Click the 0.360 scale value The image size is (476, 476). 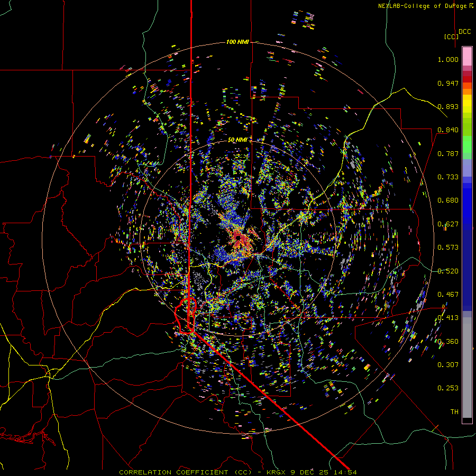pos(448,342)
